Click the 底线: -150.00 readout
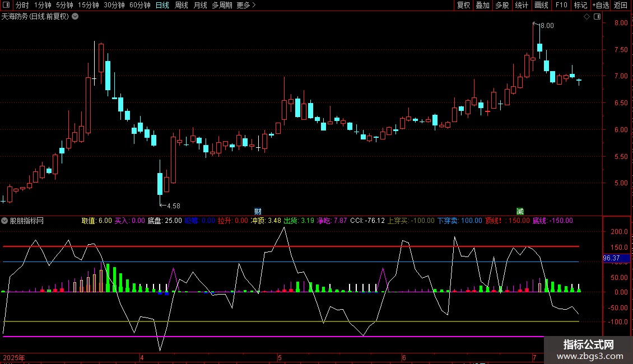This screenshot has width=633, height=364. click(553, 221)
